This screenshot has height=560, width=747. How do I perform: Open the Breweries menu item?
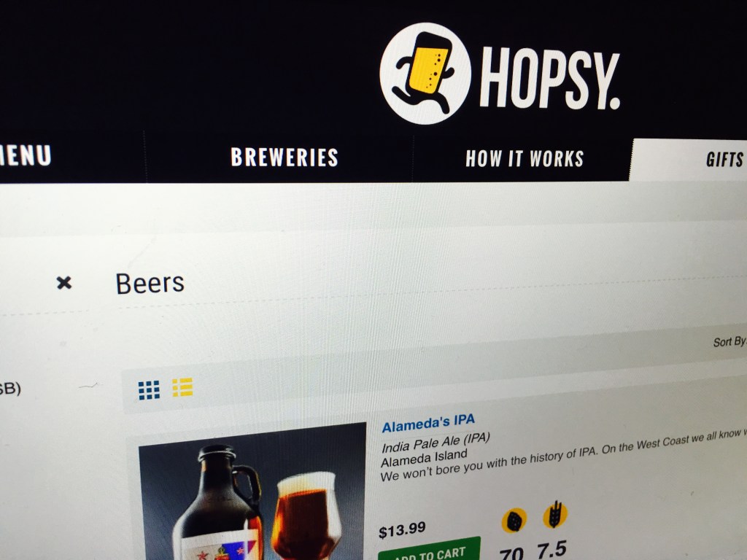tap(285, 157)
